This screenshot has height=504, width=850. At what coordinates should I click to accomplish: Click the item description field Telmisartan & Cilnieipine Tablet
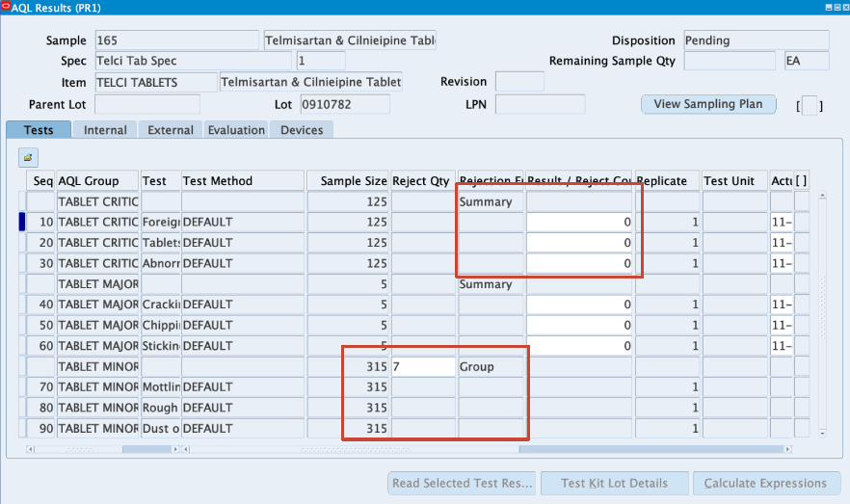click(x=310, y=82)
